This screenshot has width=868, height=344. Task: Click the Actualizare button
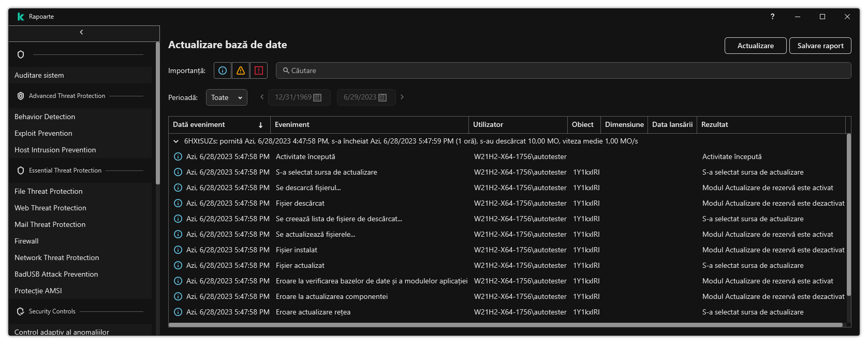(755, 46)
